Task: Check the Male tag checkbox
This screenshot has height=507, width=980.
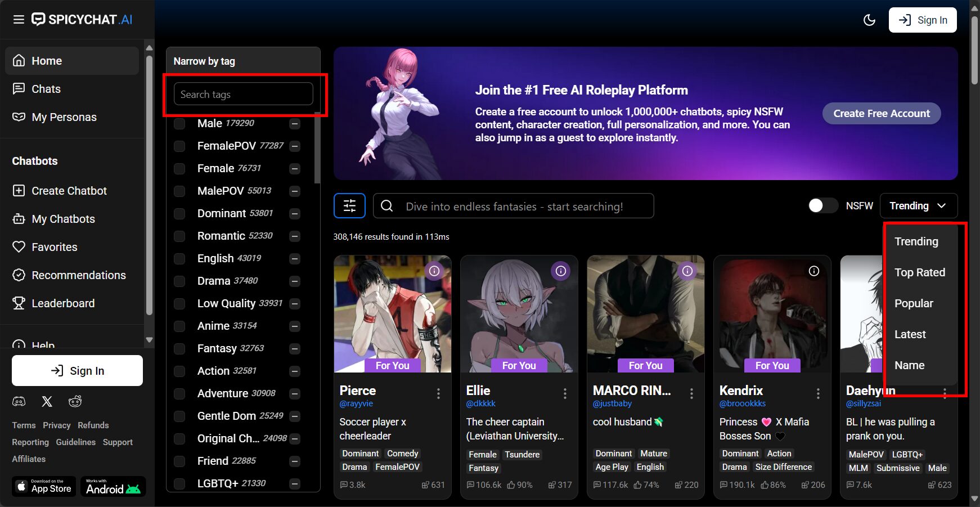Action: 180,124
